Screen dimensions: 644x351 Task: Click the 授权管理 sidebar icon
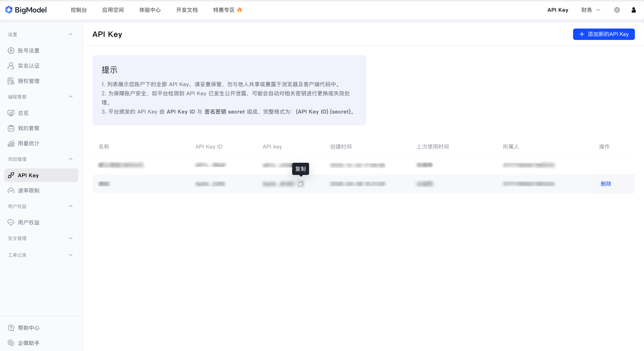point(11,81)
